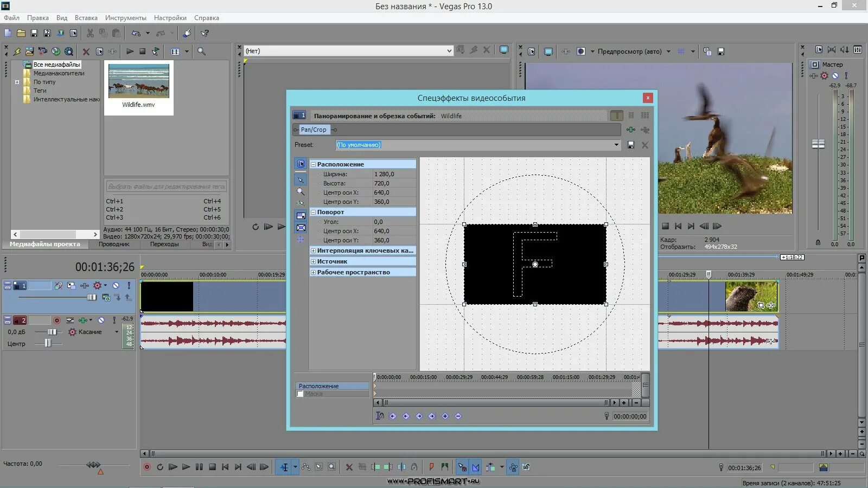The height and width of the screenshot is (488, 868).
Task: Click the Save project icon in main toolbar
Action: click(34, 33)
